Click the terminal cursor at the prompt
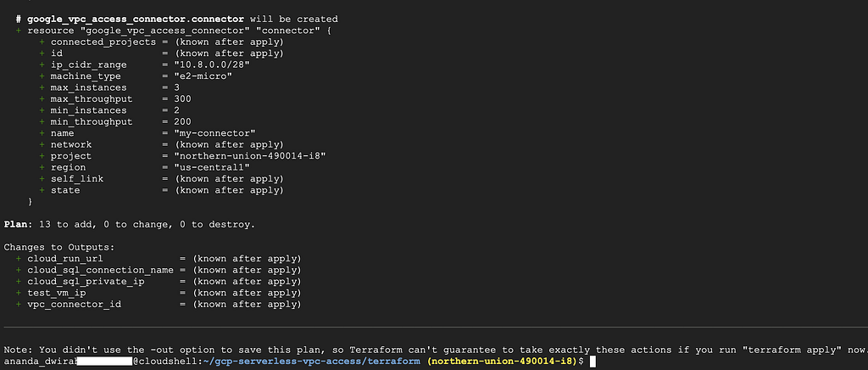The width and height of the screenshot is (868, 370). click(x=593, y=362)
